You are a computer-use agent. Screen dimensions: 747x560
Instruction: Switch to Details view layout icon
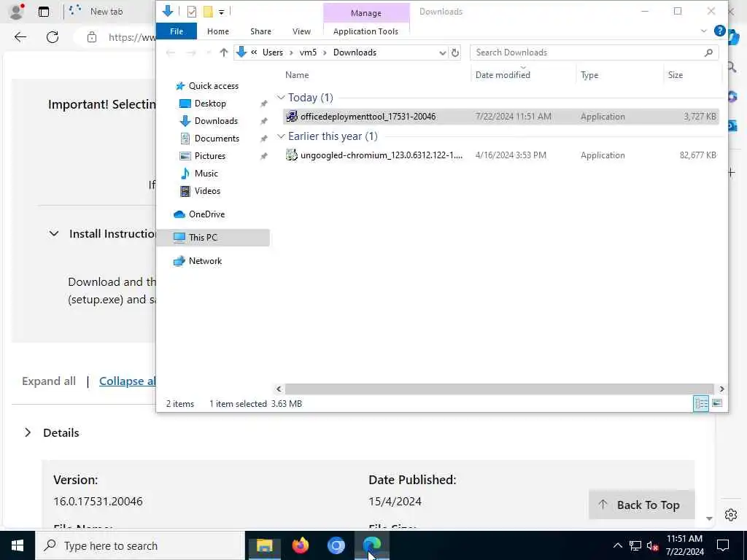(x=701, y=404)
